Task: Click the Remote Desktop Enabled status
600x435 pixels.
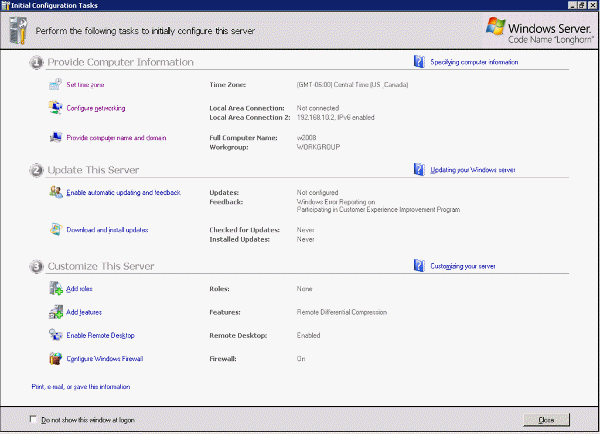Action: (x=308, y=336)
